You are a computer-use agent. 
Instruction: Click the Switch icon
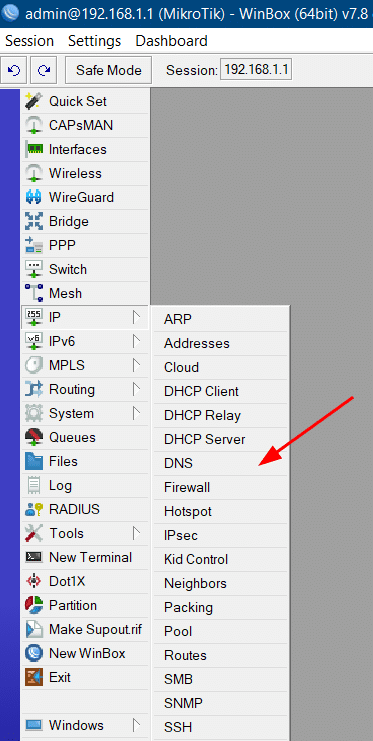click(34, 269)
